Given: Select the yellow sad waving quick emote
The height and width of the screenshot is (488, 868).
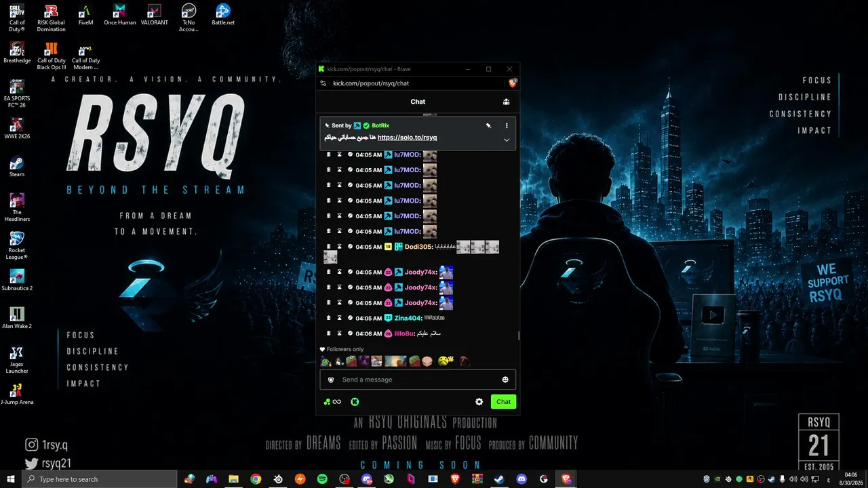Looking at the screenshot, I should [446, 361].
